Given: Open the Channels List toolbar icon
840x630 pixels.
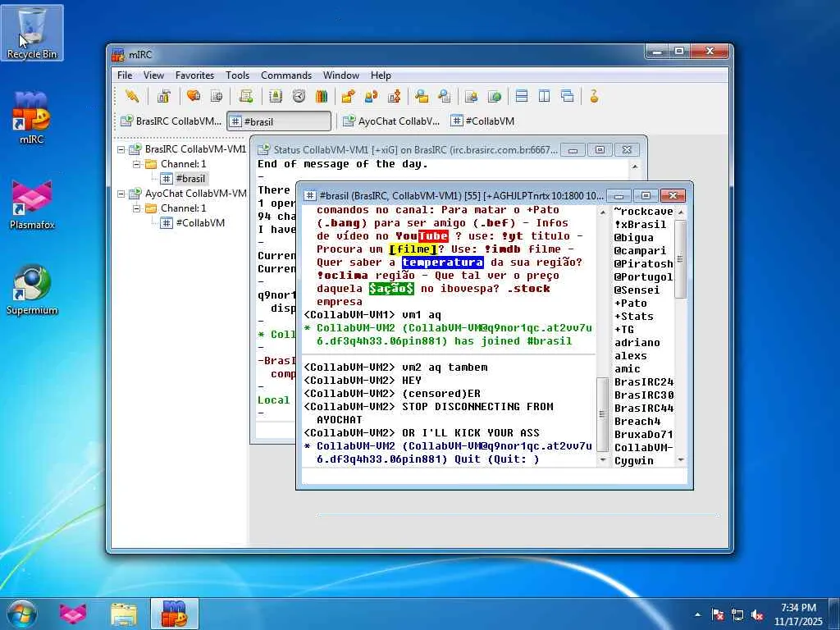Looking at the screenshot, I should click(217, 97).
